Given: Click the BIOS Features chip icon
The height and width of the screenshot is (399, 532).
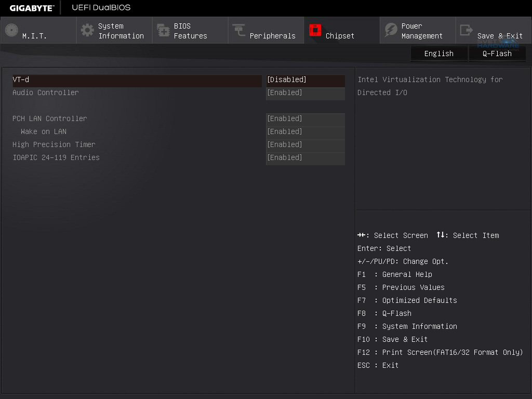Looking at the screenshot, I should (x=163, y=30).
